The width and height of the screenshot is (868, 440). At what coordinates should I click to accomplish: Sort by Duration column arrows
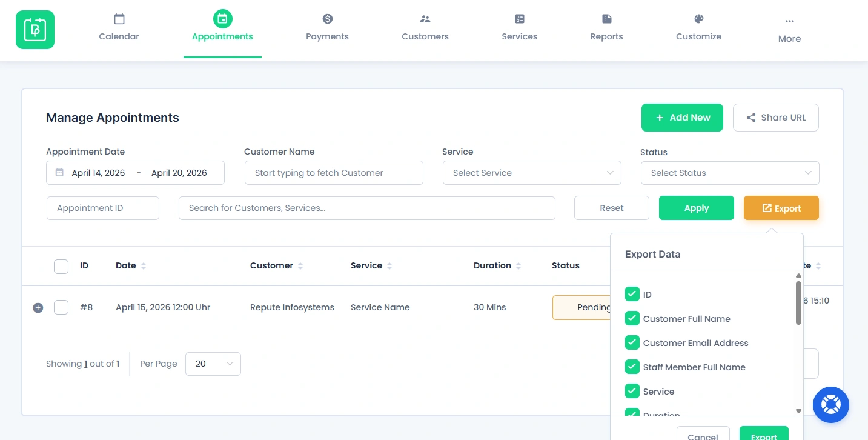click(518, 266)
